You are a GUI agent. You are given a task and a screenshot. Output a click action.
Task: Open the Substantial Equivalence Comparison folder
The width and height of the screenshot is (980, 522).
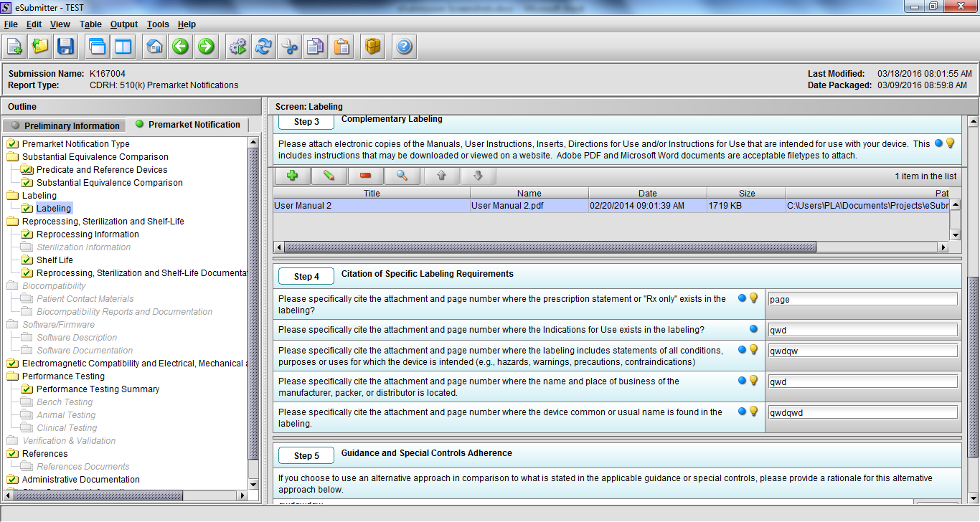coord(95,157)
